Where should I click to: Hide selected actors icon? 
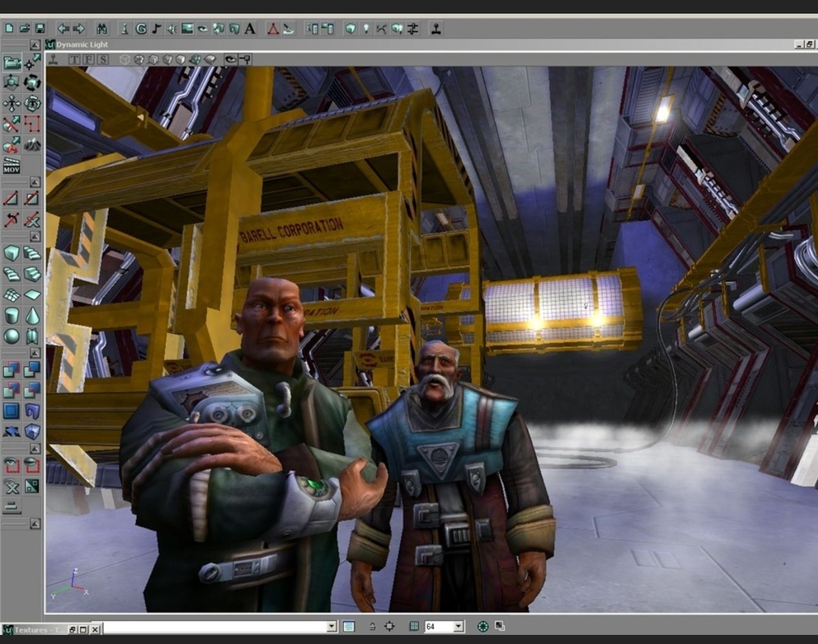[x=32, y=466]
